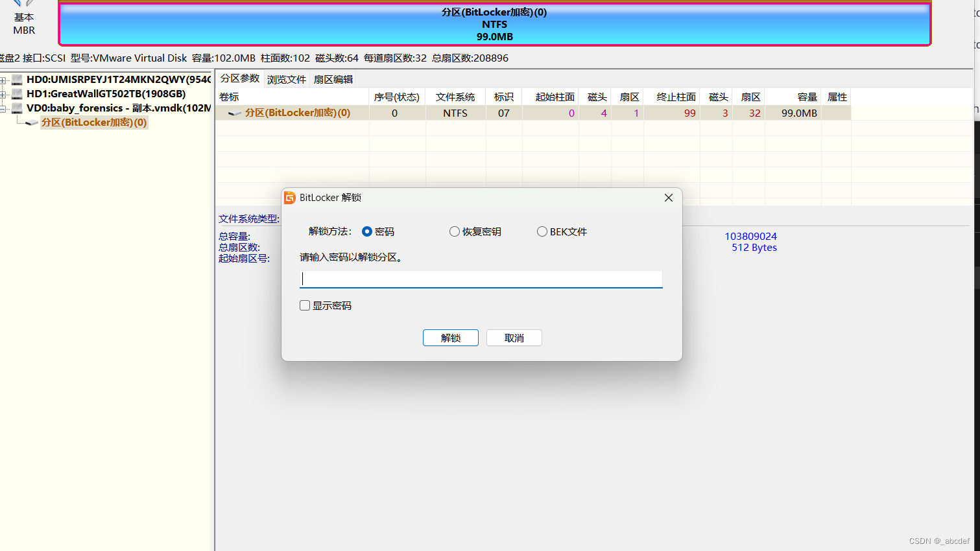Viewport: 980px width, 551px height.
Task: Click the password input field
Action: pyautogui.click(x=481, y=279)
